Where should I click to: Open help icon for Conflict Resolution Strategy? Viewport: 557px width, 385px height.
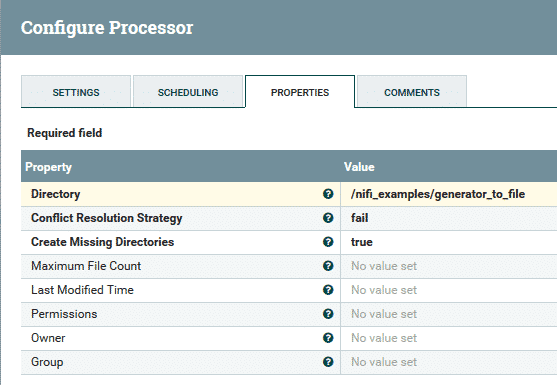[x=328, y=218]
